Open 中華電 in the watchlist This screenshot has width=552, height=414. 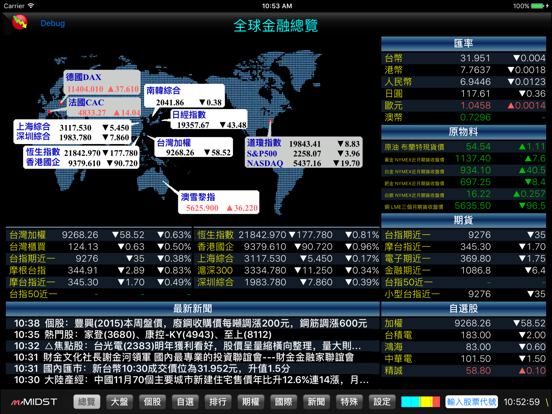[x=463, y=359]
